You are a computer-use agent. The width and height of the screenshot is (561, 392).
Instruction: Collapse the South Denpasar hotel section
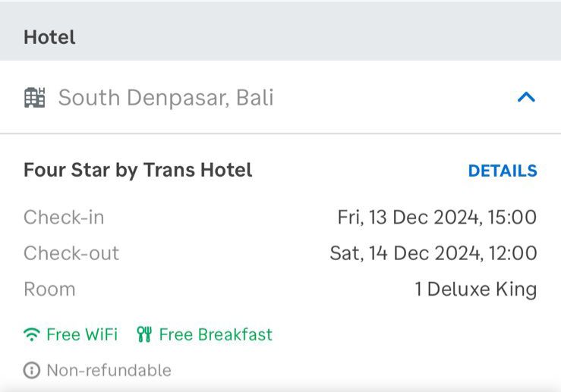click(526, 97)
